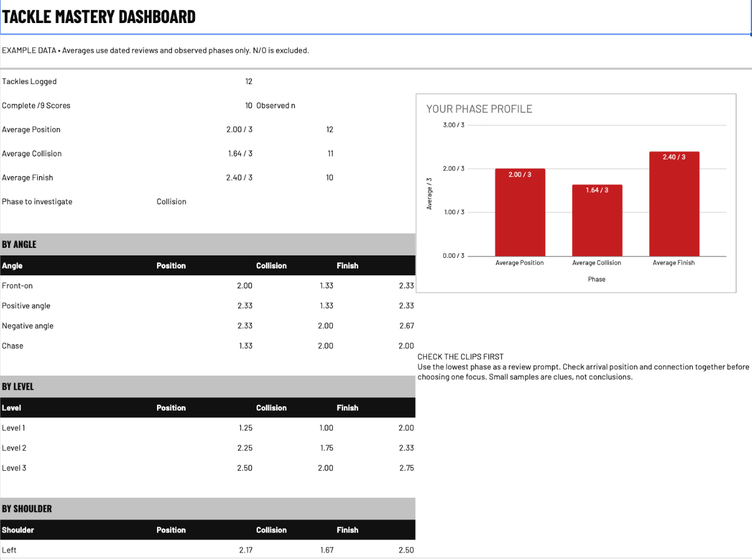The height and width of the screenshot is (560, 752).
Task: Select Left shoulder Finish value 2.50
Action: tap(406, 550)
